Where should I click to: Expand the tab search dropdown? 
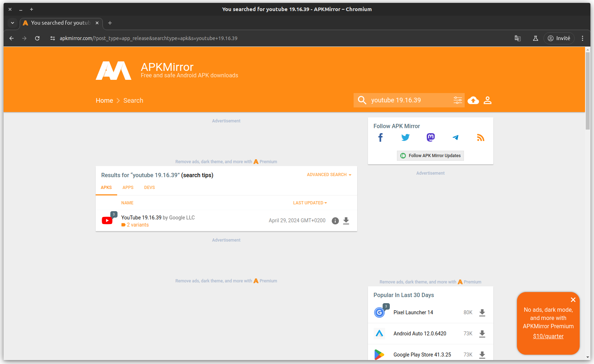pos(13,23)
